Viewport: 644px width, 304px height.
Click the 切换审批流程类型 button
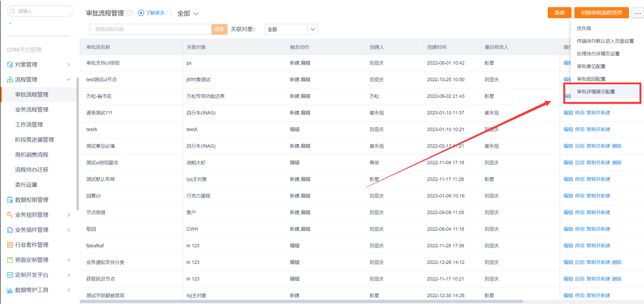point(602,13)
